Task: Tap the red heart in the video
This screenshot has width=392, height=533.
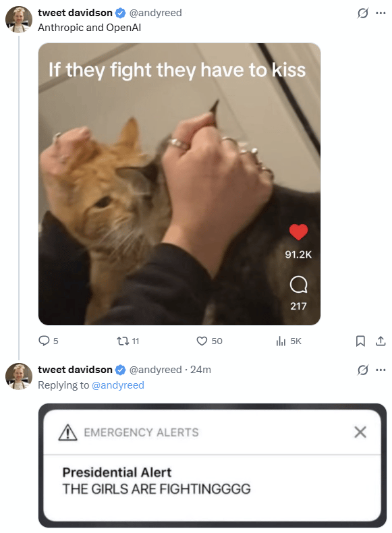Action: [298, 232]
